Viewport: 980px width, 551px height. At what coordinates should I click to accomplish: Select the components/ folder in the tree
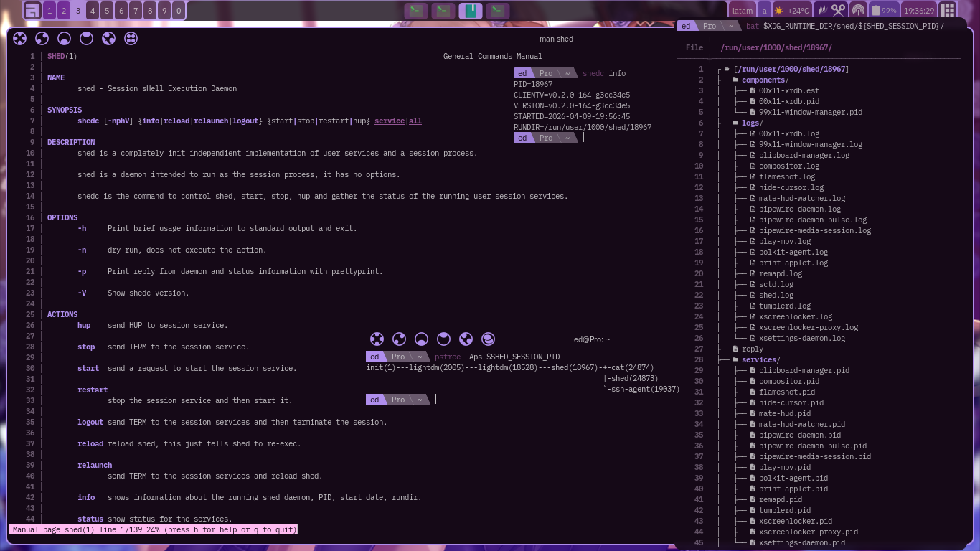[765, 80]
